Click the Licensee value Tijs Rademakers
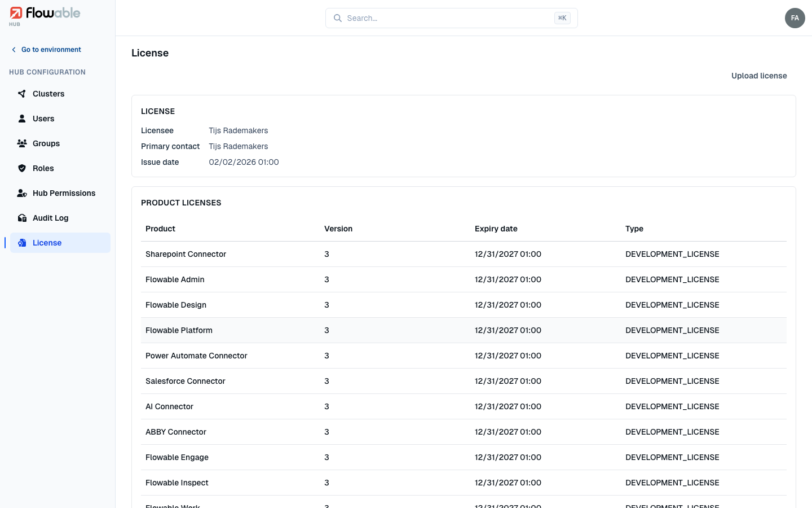Screen dimensions: 812x508 239,130
